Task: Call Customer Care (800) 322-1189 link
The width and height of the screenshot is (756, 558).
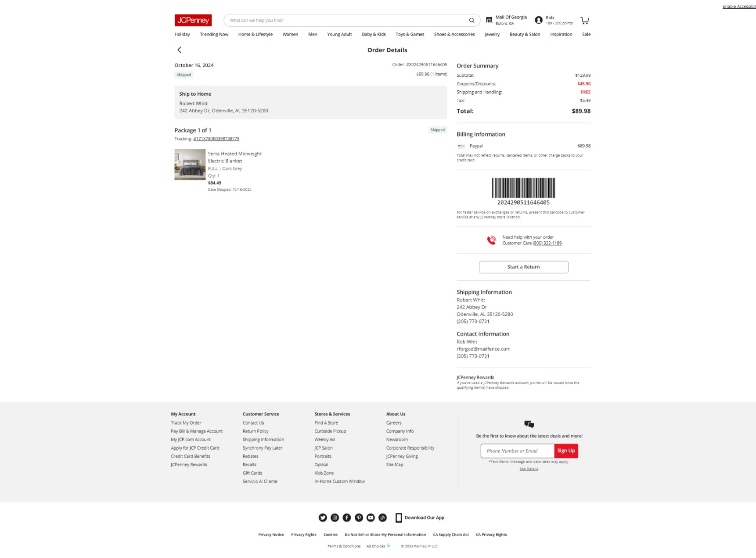Action: [547, 243]
